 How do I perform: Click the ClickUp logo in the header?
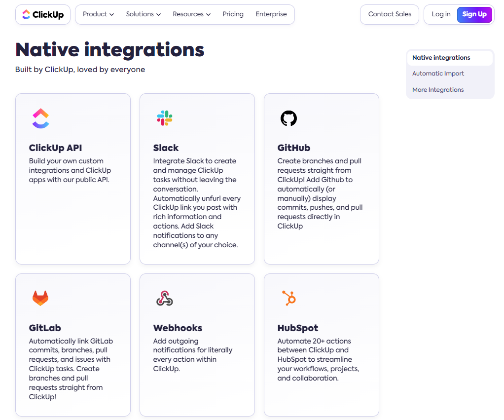click(43, 14)
